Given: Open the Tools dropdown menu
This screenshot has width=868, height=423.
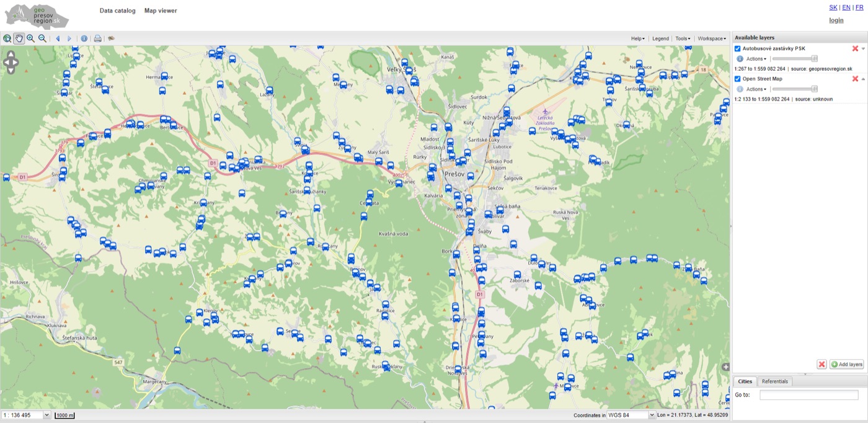Looking at the screenshot, I should click(683, 38).
